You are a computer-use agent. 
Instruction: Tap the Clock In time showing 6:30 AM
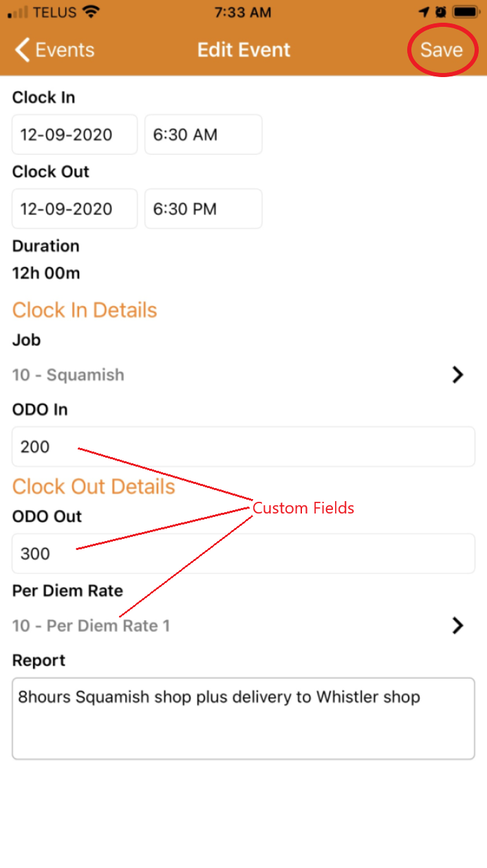(203, 134)
